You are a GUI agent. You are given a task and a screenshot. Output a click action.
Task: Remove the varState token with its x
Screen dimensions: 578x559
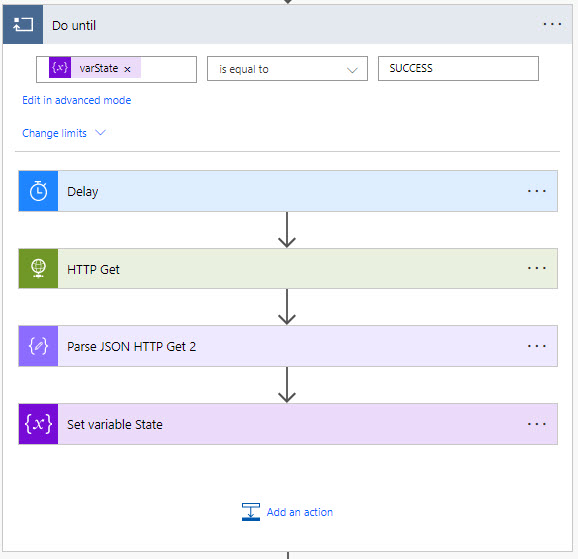tap(127, 69)
